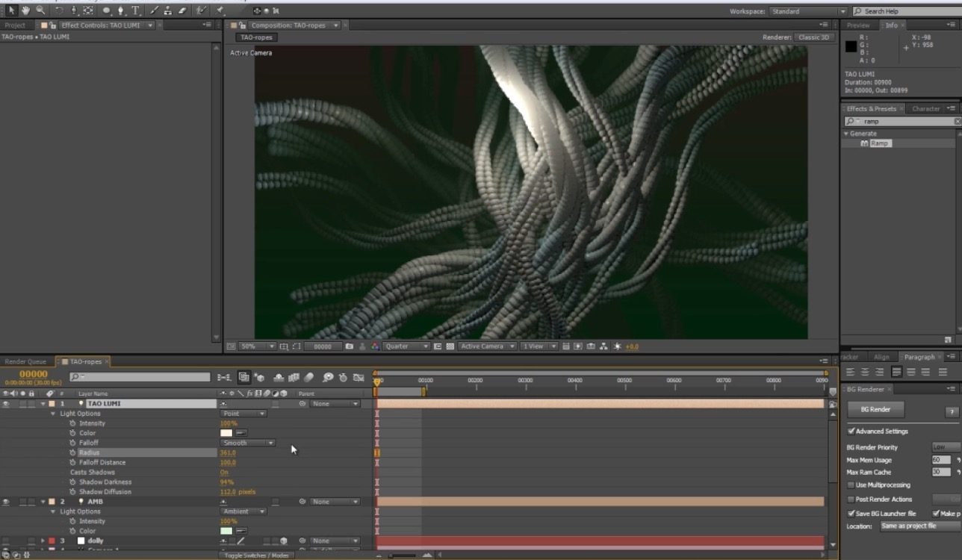Viewport: 962px width, 560px height.
Task: Toggle the Radius property stopwatch
Action: pos(72,452)
